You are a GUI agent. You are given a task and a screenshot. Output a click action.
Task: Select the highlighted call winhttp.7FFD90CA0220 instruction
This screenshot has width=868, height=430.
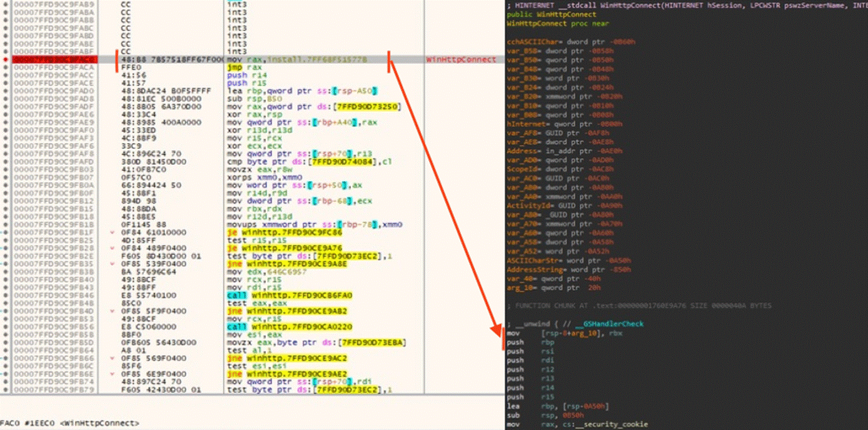click(x=291, y=324)
